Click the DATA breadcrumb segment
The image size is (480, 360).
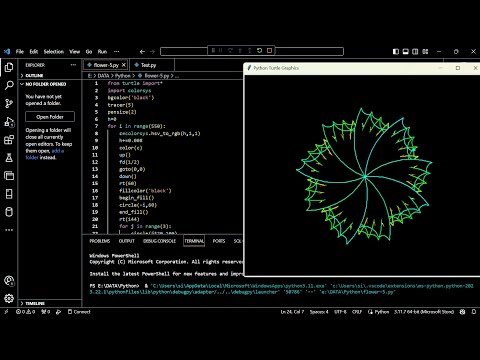pos(103,76)
